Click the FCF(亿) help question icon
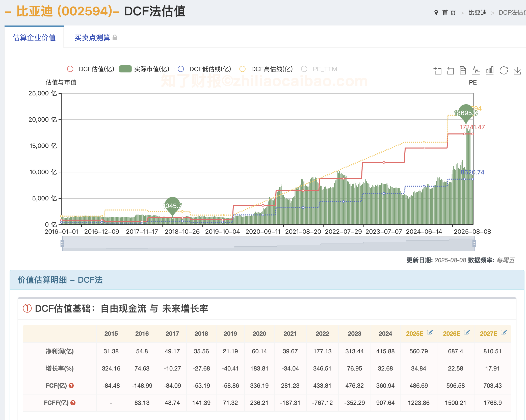Image resolution: width=526 pixels, height=420 pixels. 71,385
